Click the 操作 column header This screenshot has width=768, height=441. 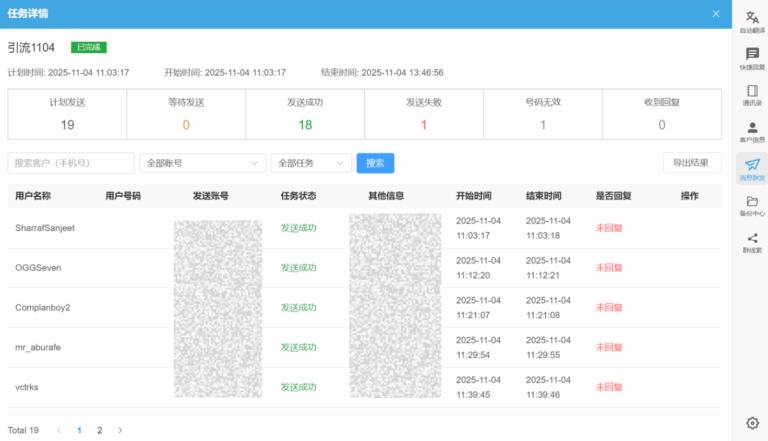point(690,196)
